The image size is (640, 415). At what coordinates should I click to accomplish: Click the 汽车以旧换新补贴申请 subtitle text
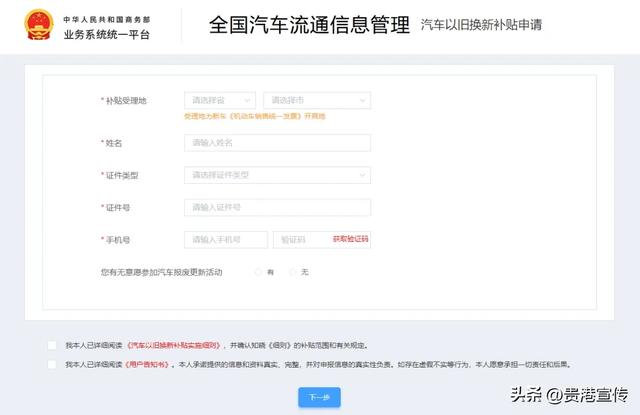click(481, 25)
